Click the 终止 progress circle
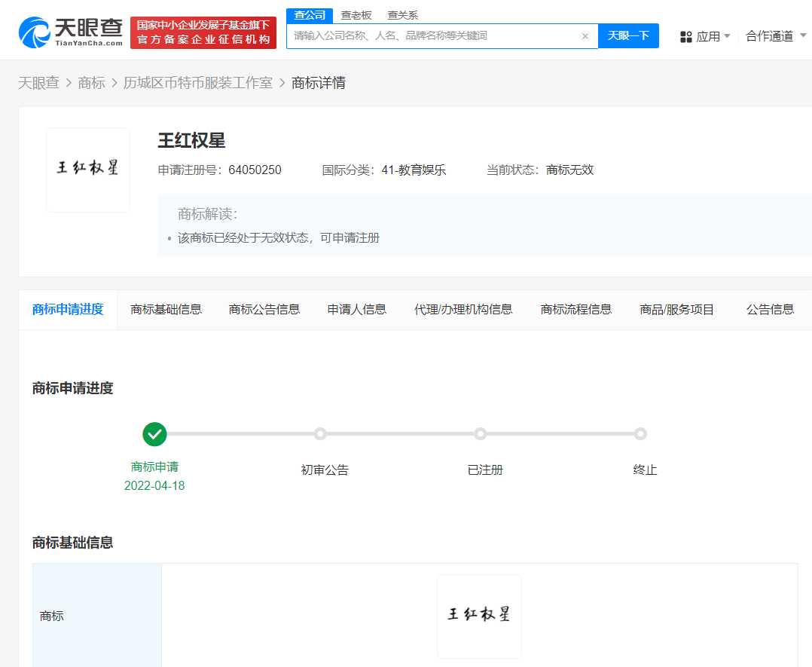Screen dimensions: 812x667 click(640, 433)
